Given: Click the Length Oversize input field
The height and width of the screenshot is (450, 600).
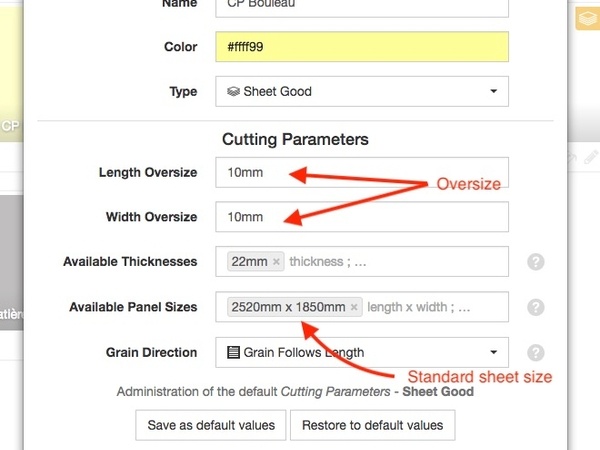Looking at the screenshot, I should click(x=362, y=172).
